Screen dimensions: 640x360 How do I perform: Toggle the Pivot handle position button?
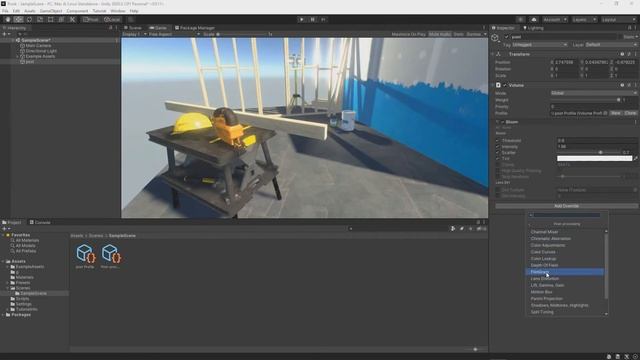click(91, 19)
